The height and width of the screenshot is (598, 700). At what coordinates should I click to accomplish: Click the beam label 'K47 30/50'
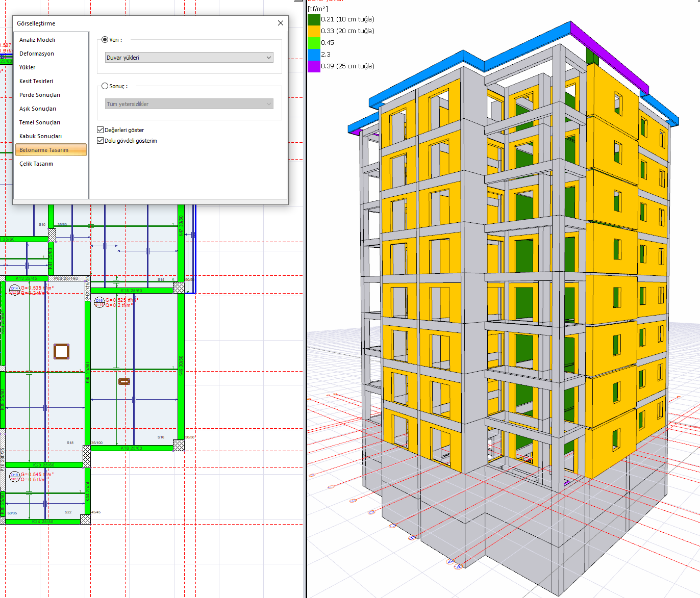181,226
